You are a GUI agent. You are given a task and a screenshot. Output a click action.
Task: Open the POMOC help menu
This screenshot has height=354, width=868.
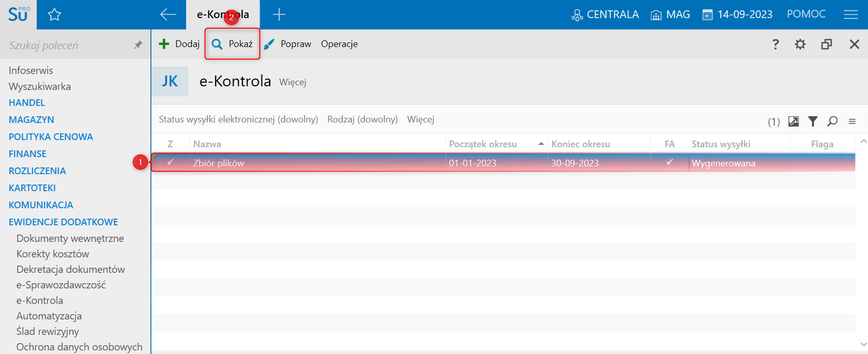pyautogui.click(x=806, y=14)
